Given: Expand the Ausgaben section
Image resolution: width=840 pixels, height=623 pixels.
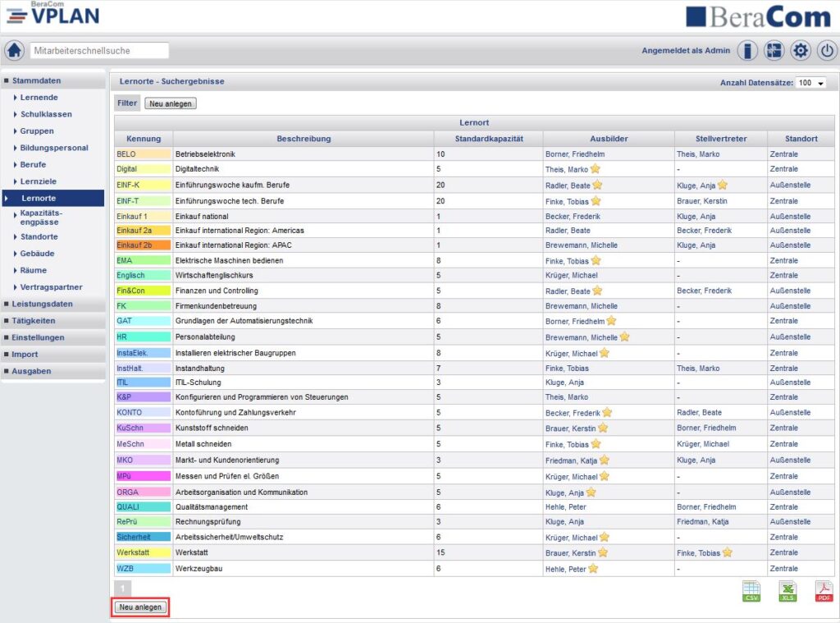Looking at the screenshot, I should click(x=53, y=371).
